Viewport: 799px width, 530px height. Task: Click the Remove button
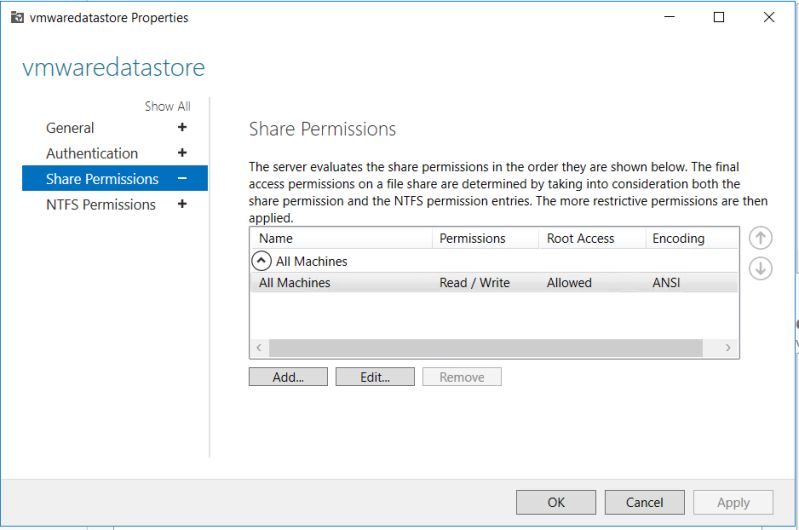coord(462,377)
